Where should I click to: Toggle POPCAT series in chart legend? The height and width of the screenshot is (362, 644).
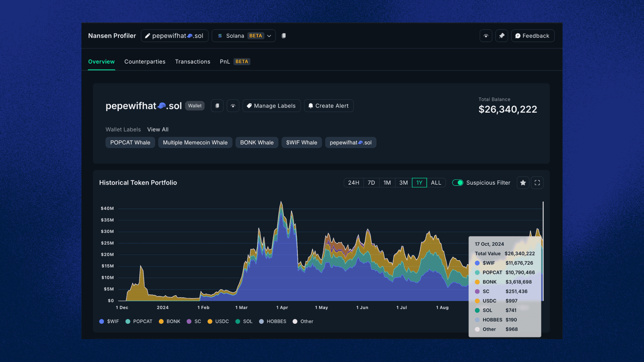[139, 321]
